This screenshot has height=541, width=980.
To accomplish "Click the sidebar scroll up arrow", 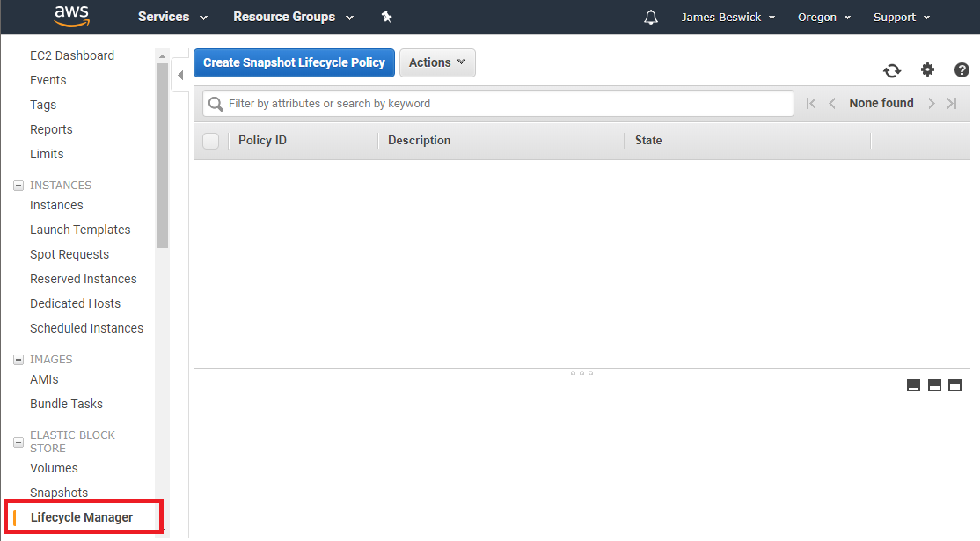I will (162, 56).
